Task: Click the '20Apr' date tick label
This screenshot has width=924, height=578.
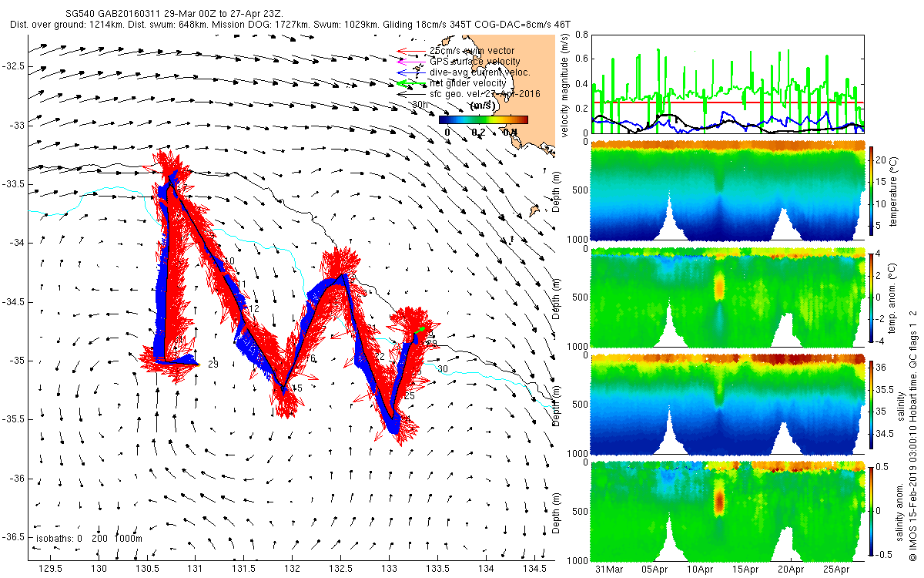Action: pos(789,570)
